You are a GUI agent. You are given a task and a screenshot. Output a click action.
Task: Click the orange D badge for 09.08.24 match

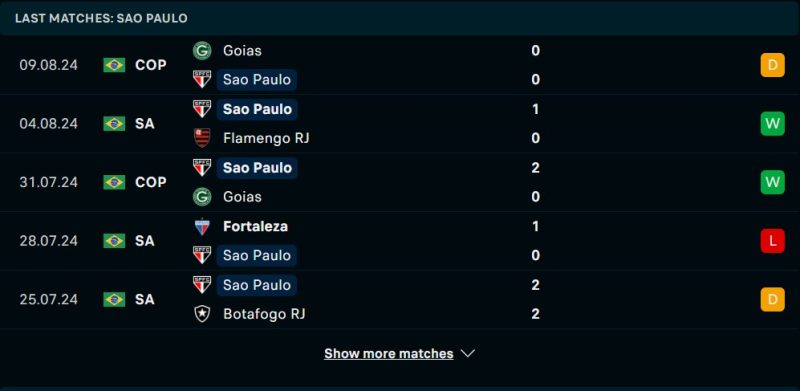(x=772, y=65)
